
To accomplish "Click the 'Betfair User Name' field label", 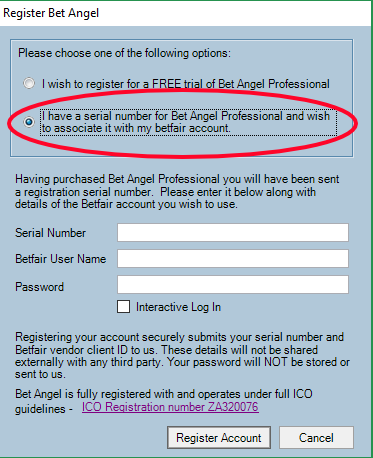I will coord(61,259).
